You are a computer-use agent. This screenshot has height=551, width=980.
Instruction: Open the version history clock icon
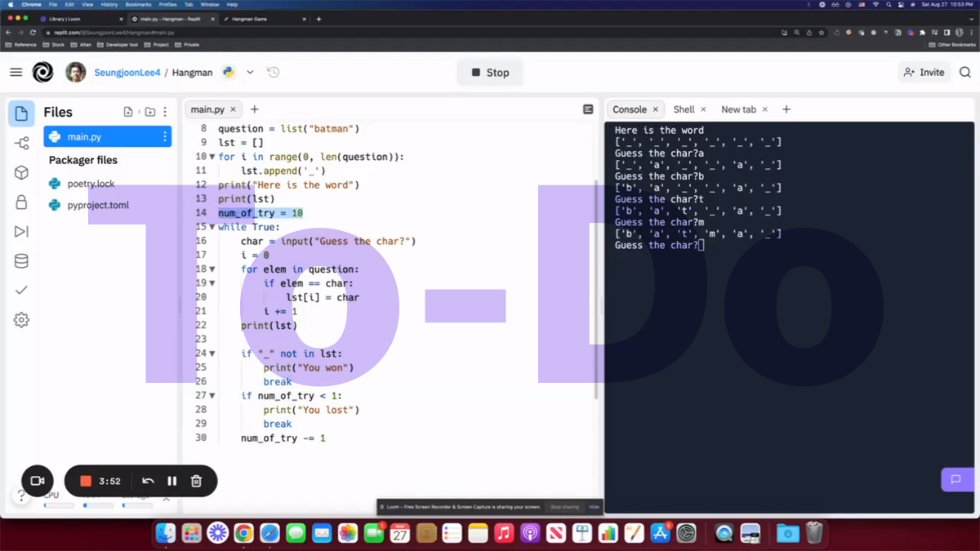pyautogui.click(x=274, y=72)
